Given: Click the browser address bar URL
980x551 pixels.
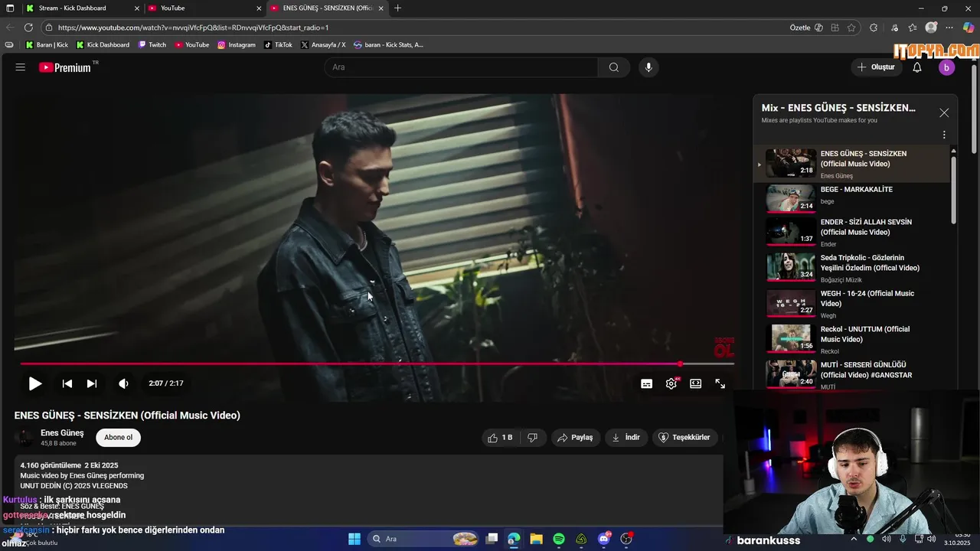Looking at the screenshot, I should 193,28.
